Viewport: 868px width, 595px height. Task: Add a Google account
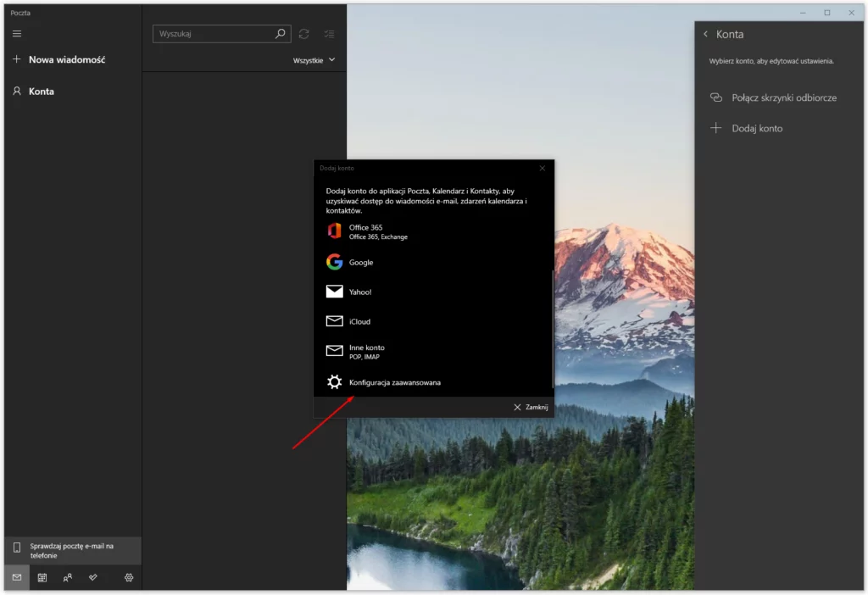pos(359,262)
